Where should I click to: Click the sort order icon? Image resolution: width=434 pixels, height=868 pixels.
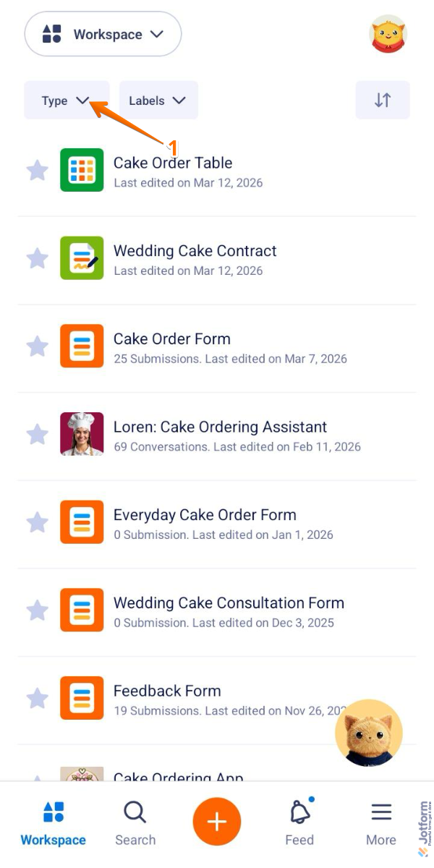(383, 100)
